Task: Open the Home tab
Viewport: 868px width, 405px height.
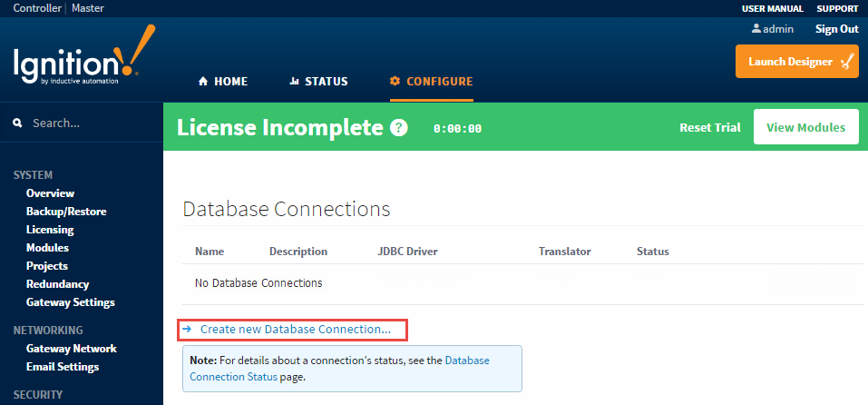Action: tap(223, 82)
